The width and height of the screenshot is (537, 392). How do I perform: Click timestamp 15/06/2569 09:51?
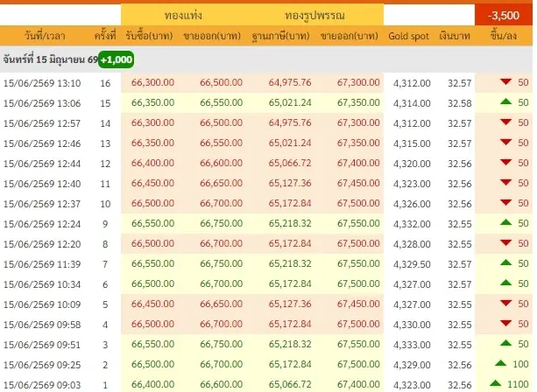pyautogui.click(x=42, y=345)
